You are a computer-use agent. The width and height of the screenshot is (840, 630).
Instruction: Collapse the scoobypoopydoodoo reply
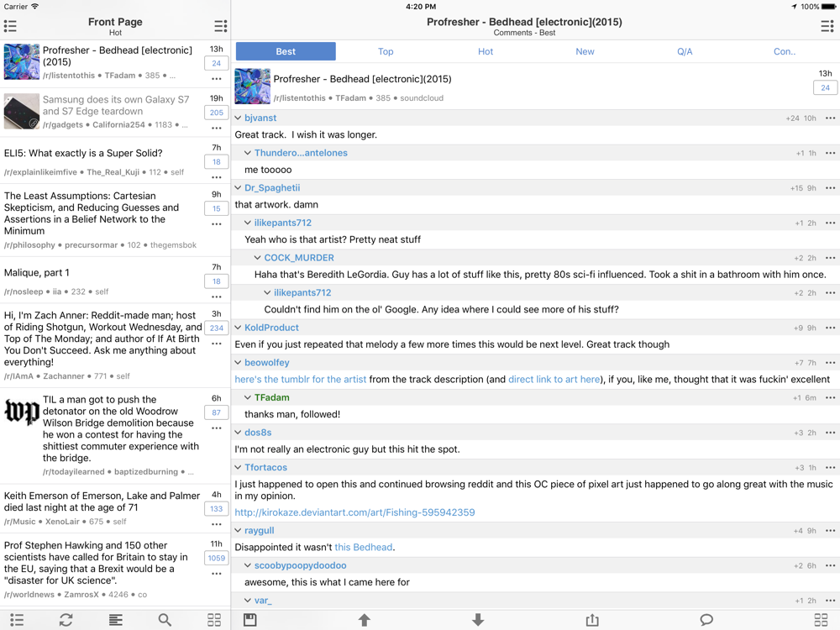coord(248,565)
